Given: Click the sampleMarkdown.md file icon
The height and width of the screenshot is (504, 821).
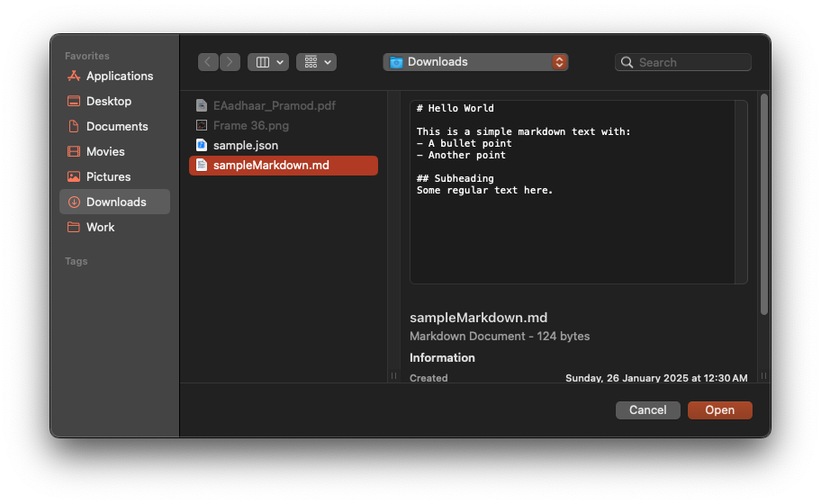Looking at the screenshot, I should coord(202,165).
